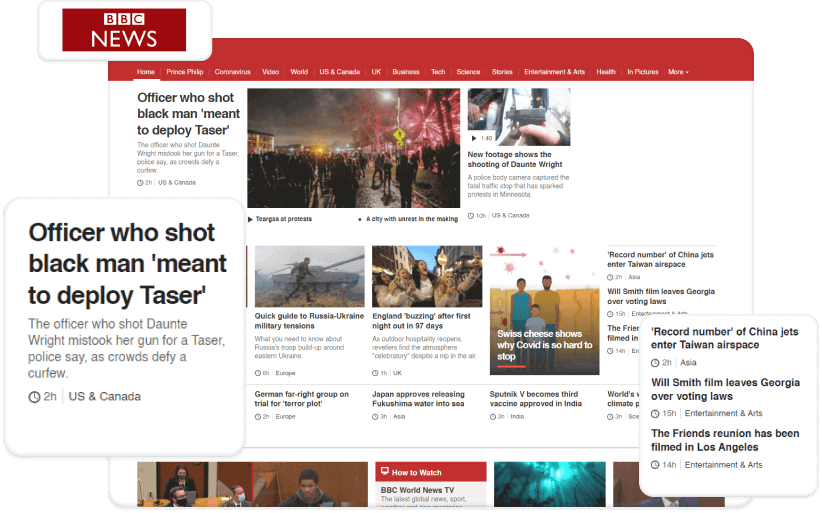Click US & Canada tag under new footage story
Viewport: 822px width, 513px height.
coord(510,215)
